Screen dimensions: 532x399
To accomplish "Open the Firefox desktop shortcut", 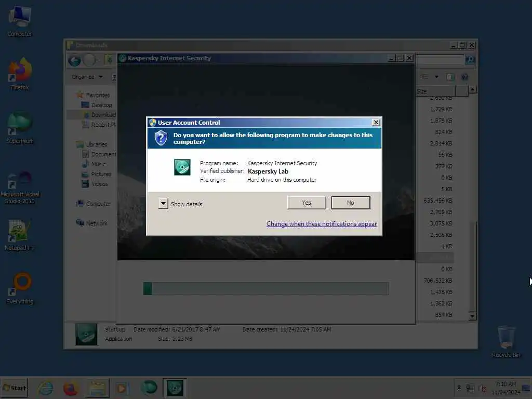I will (x=20, y=74).
